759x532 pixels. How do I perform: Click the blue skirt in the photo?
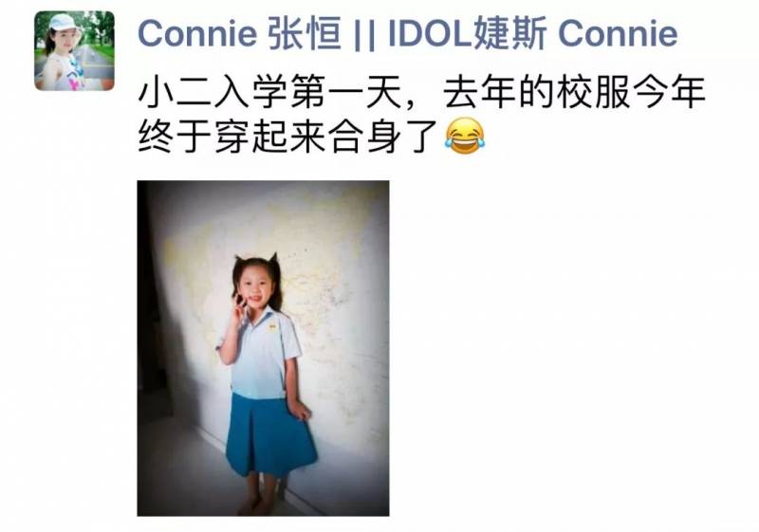point(271,434)
